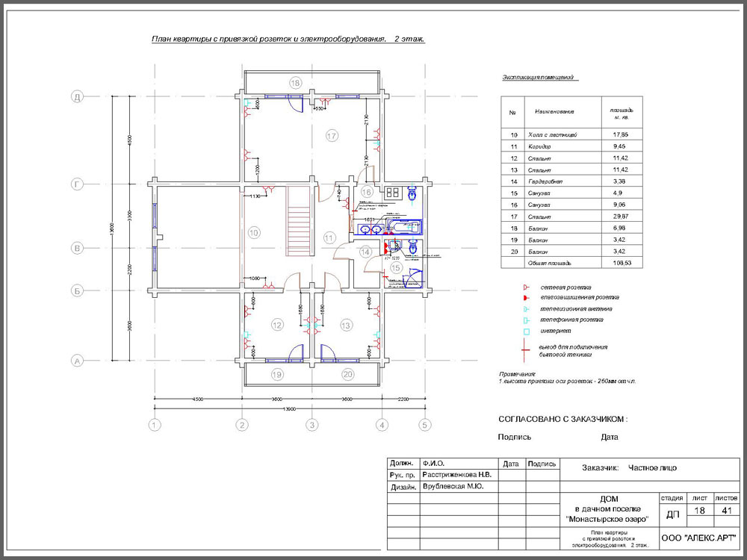The height and width of the screenshot is (560, 747).
Task: Click the toilet symbol in room 15
Action: click(x=412, y=246)
